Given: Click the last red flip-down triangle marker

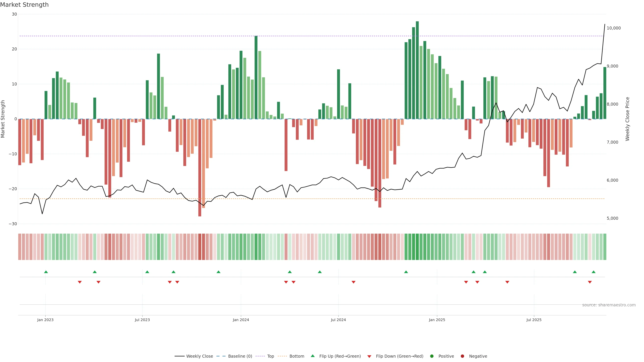Looking at the screenshot, I should tap(590, 282).
